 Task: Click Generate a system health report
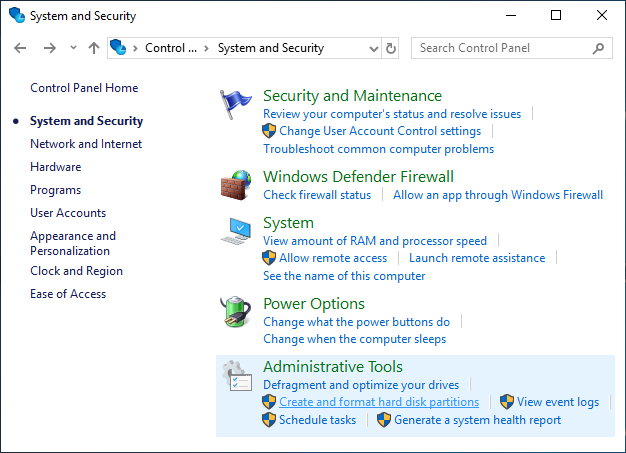pos(477,420)
